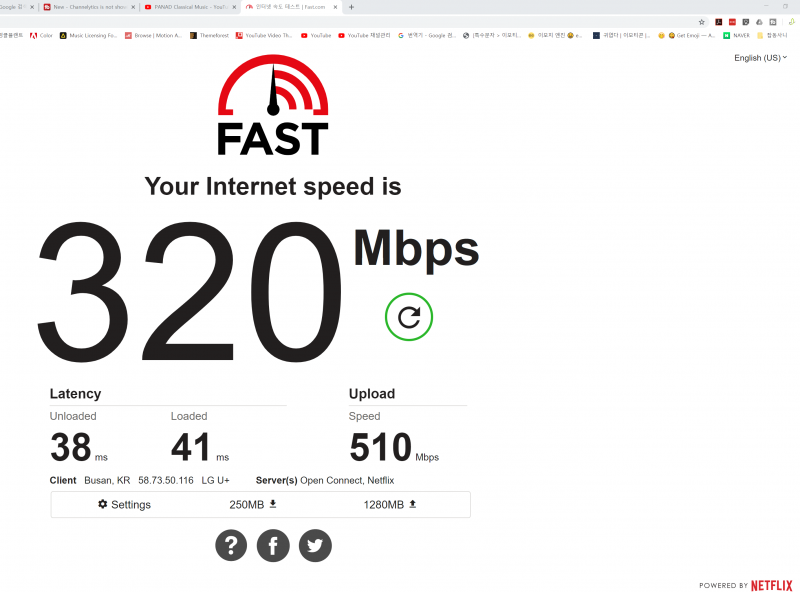The image size is (800, 592).
Task: Click the 1280MB upload data indicator
Action: (390, 504)
